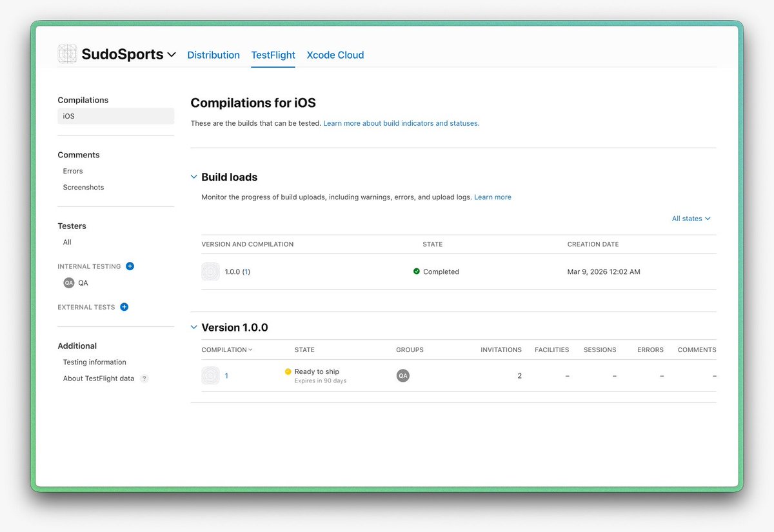Click the Groups column header
The width and height of the screenshot is (774, 532).
pos(410,350)
